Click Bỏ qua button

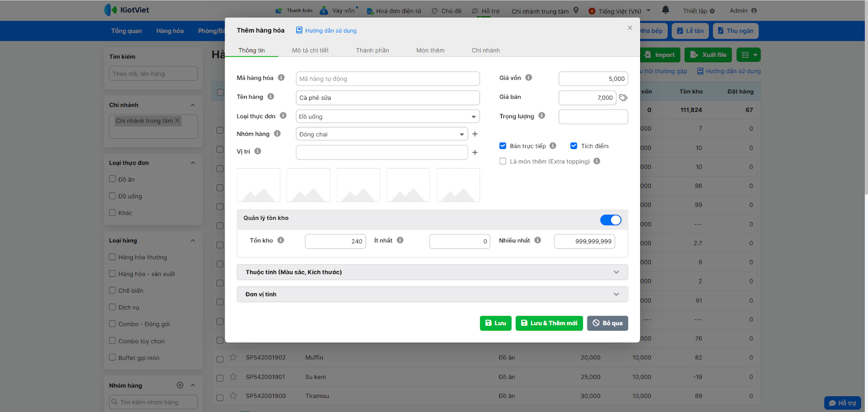(608, 323)
